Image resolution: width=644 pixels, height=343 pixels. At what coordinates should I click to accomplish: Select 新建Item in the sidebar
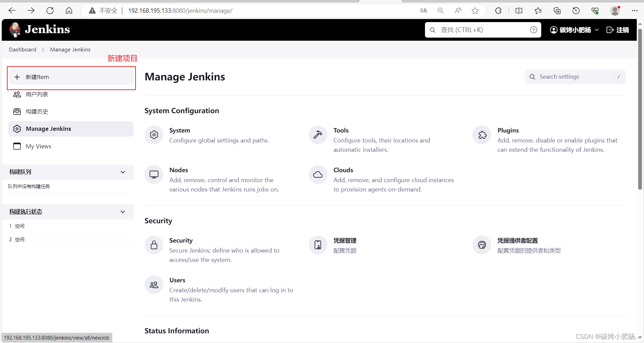(x=71, y=77)
